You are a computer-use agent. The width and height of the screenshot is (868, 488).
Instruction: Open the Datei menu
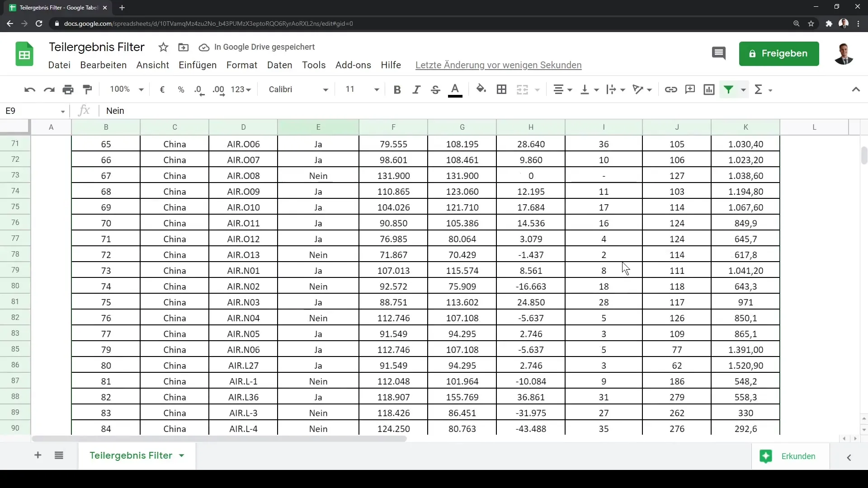coord(59,65)
